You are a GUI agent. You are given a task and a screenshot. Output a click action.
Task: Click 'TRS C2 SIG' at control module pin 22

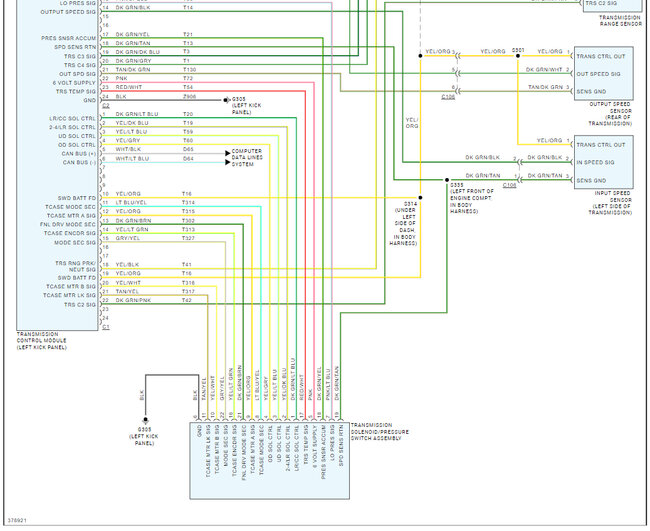[x=80, y=305]
